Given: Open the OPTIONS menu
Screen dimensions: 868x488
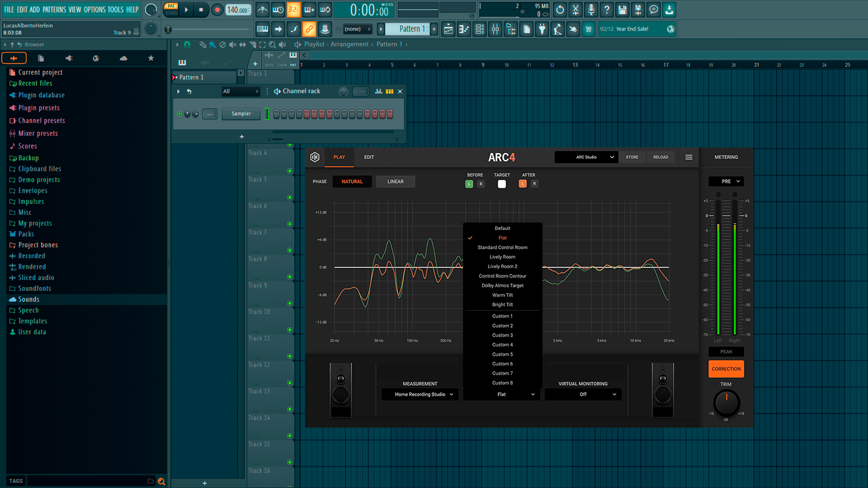Looking at the screenshot, I should 95,10.
